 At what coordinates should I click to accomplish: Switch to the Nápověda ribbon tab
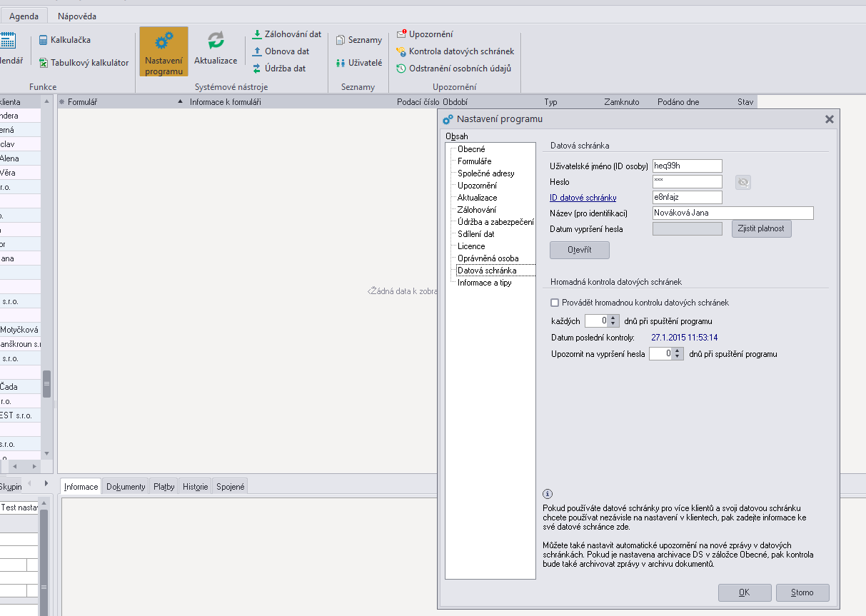(76, 16)
